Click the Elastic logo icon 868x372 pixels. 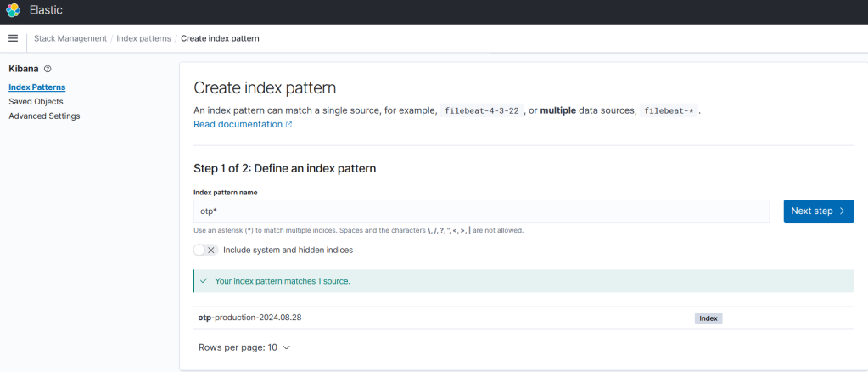14,11
